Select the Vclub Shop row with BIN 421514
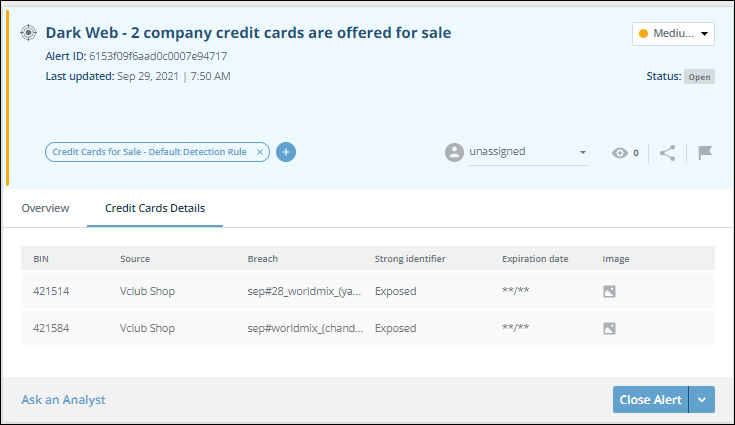This screenshot has height=425, width=735. pos(147,292)
